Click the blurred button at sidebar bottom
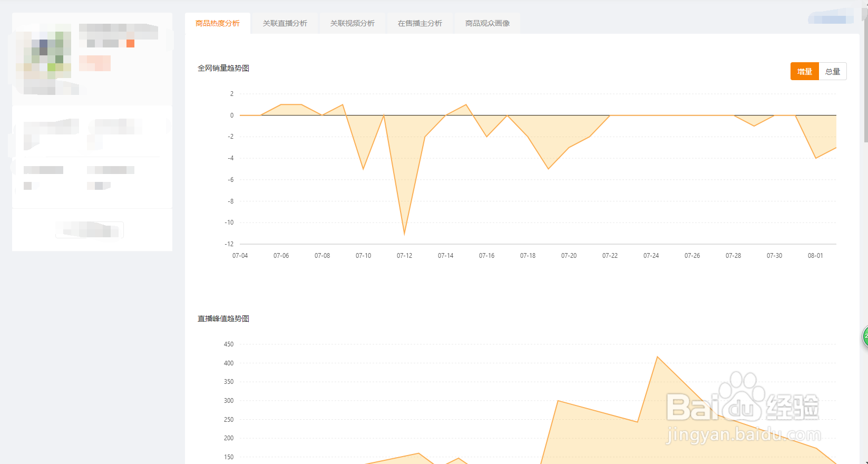Viewport: 868px width, 464px height. pyautogui.click(x=90, y=230)
